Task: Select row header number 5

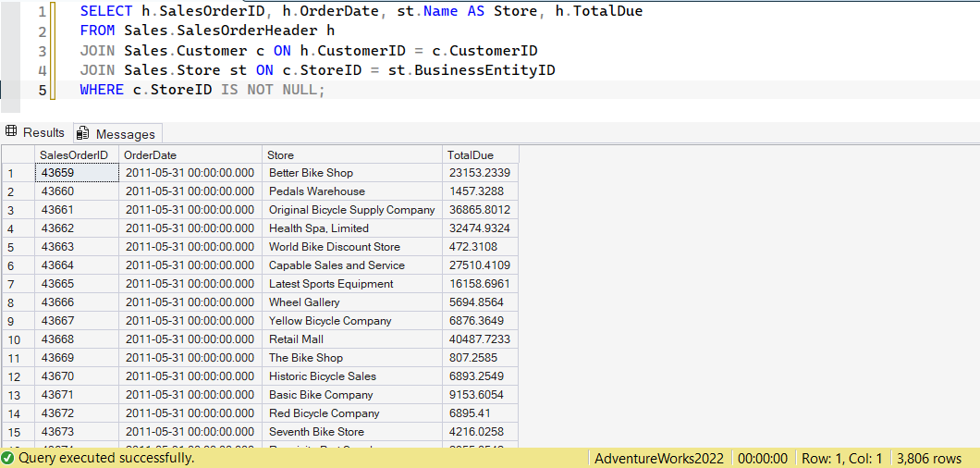Action: click(x=18, y=247)
